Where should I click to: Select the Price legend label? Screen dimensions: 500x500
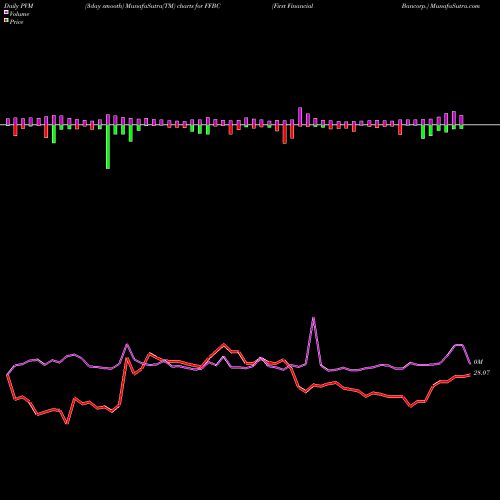click(16, 22)
